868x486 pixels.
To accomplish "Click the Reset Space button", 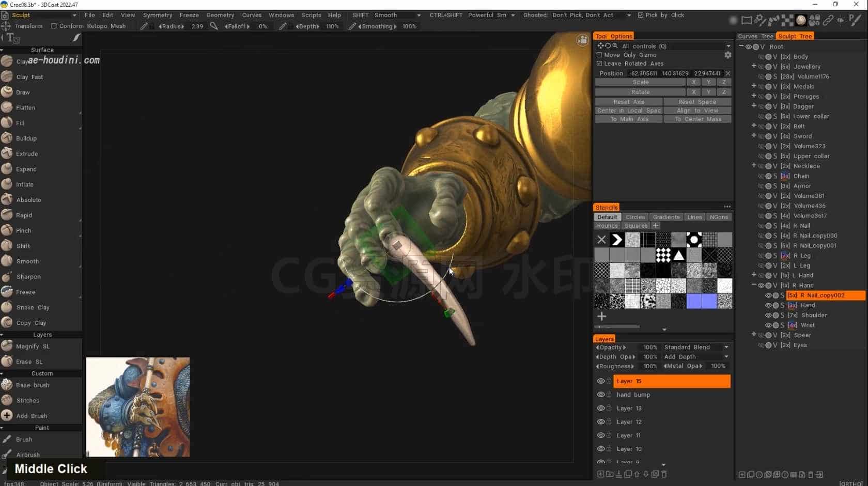I will (697, 102).
